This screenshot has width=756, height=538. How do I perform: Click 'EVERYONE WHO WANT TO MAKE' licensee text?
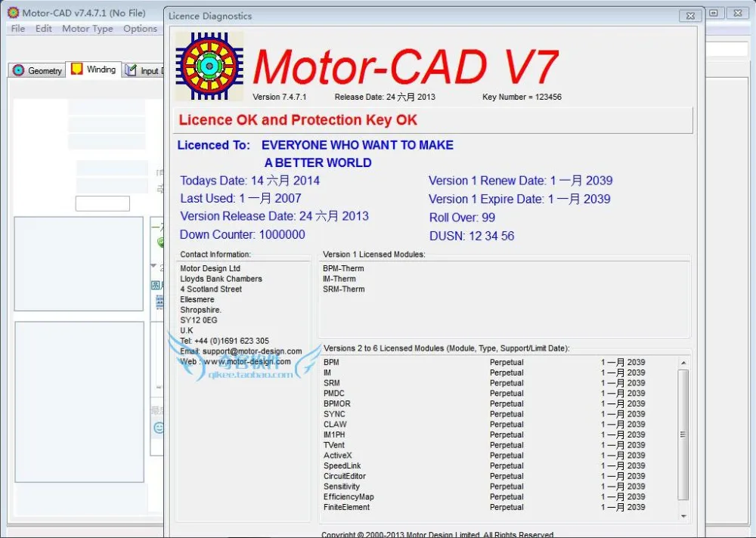[358, 145]
